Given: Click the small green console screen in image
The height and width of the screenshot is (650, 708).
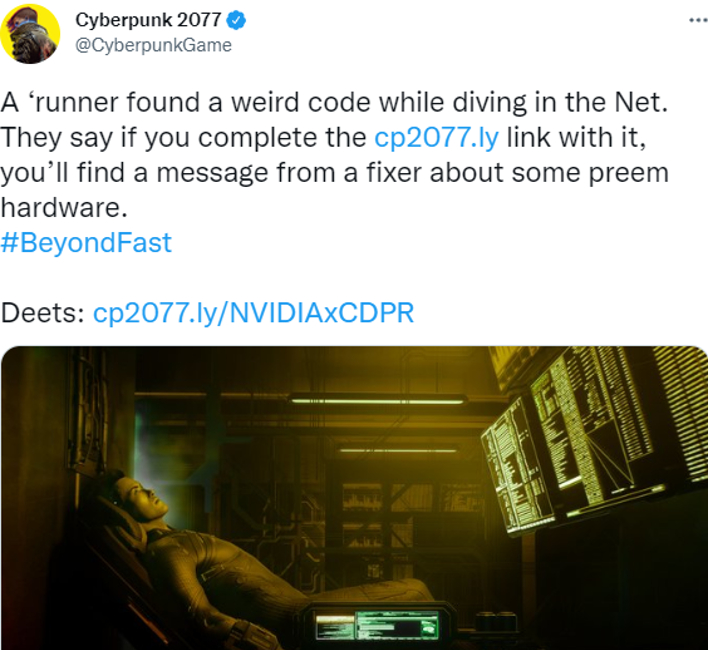Looking at the screenshot, I should pos(377,625).
